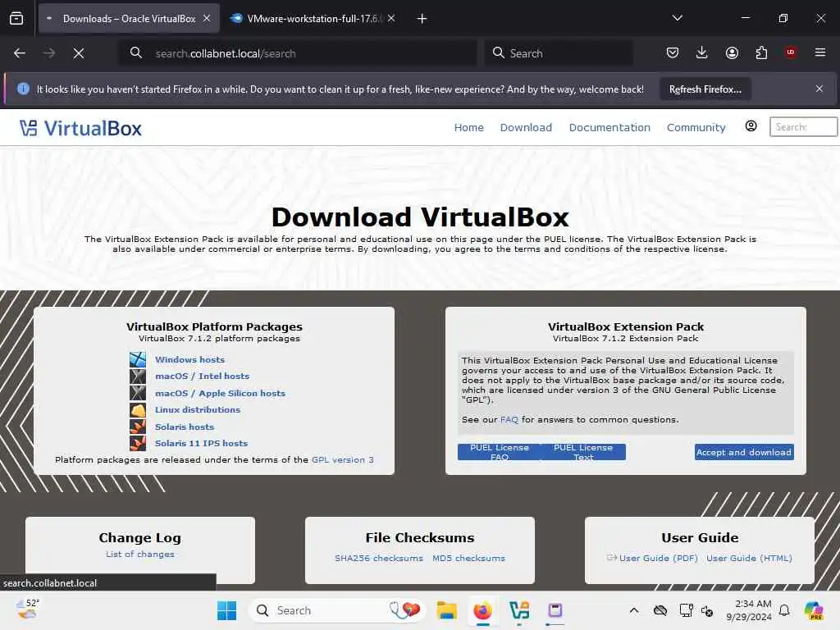Click the PUEL License Text button
Image resolution: width=840 pixels, height=630 pixels.
point(583,452)
